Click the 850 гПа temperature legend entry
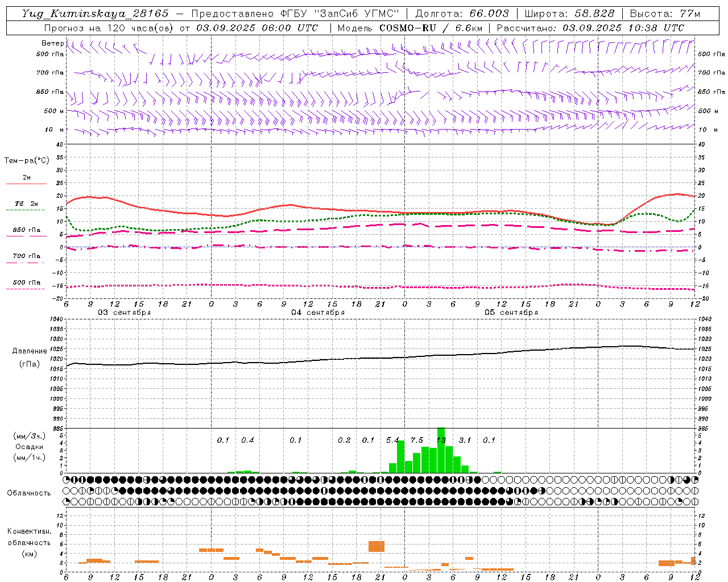Image resolution: width=728 pixels, height=582 pixels. (26, 232)
